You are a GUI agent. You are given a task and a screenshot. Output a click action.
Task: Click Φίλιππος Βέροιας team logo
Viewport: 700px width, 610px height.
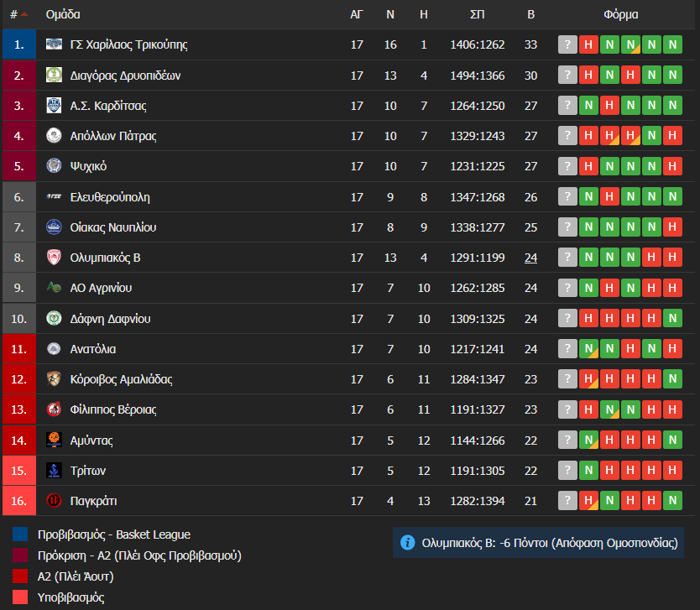coord(54,409)
